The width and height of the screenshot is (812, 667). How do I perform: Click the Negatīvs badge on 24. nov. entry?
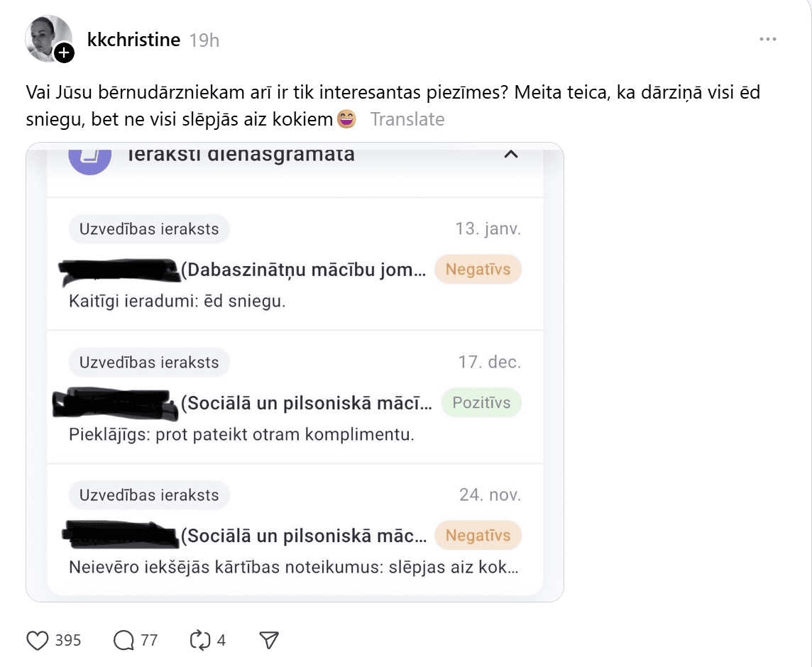click(x=478, y=536)
